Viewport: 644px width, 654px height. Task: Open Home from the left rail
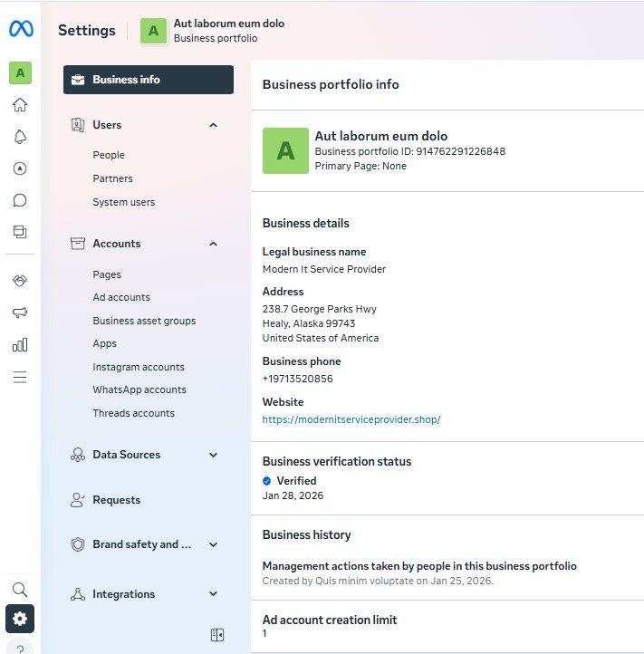coord(20,105)
